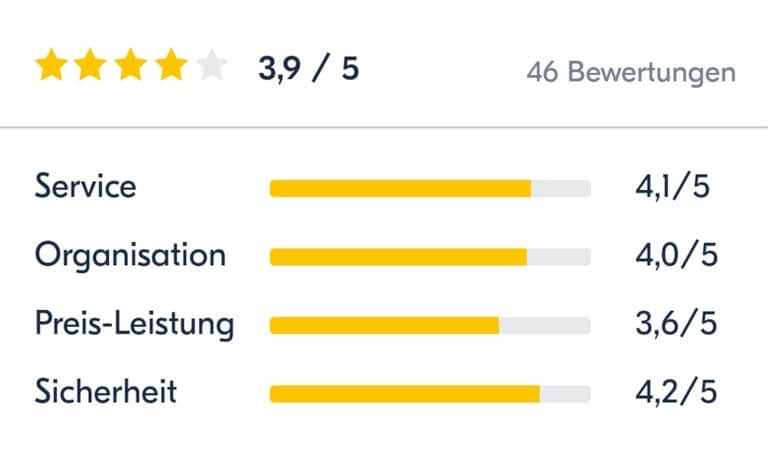Click the 4,1/5 Service score
The height and width of the screenshot is (454, 768).
(x=672, y=187)
